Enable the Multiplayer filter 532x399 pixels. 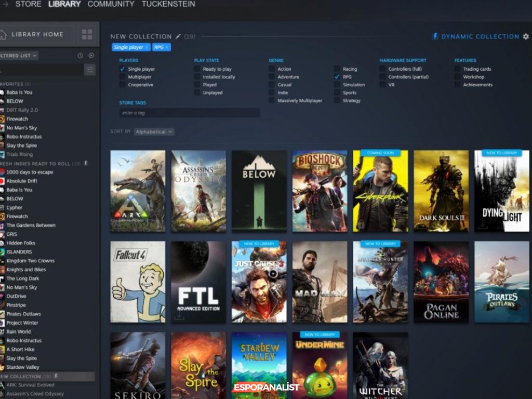click(x=122, y=77)
